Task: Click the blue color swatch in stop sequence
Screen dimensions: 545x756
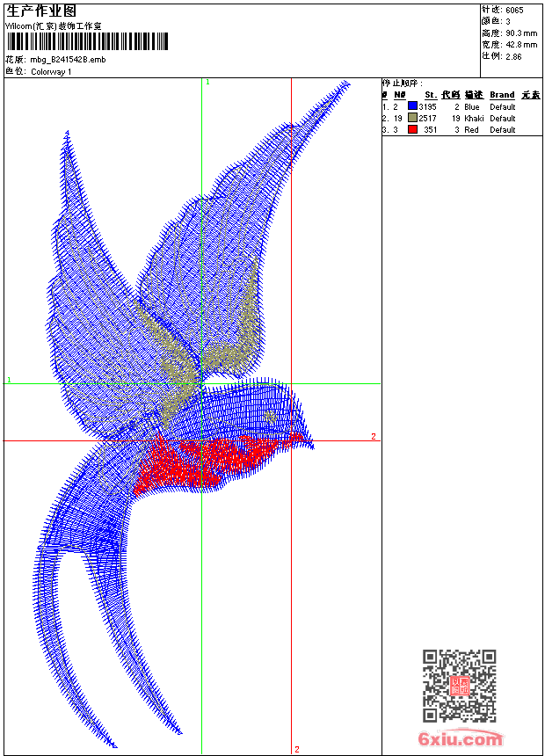Action: (412, 106)
